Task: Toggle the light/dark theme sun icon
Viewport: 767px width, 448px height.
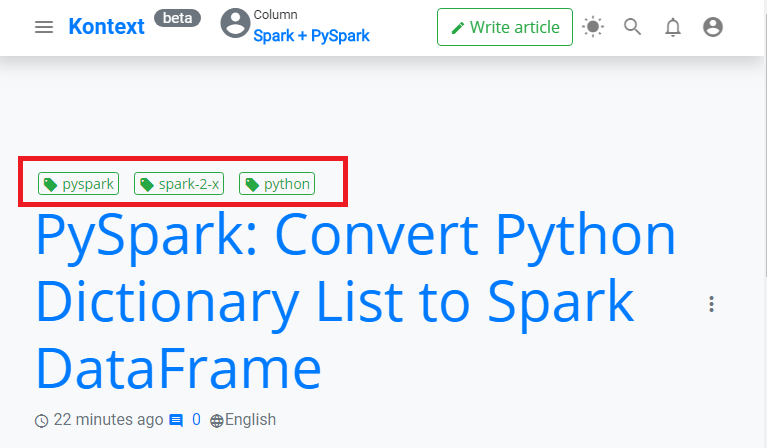Action: click(593, 26)
